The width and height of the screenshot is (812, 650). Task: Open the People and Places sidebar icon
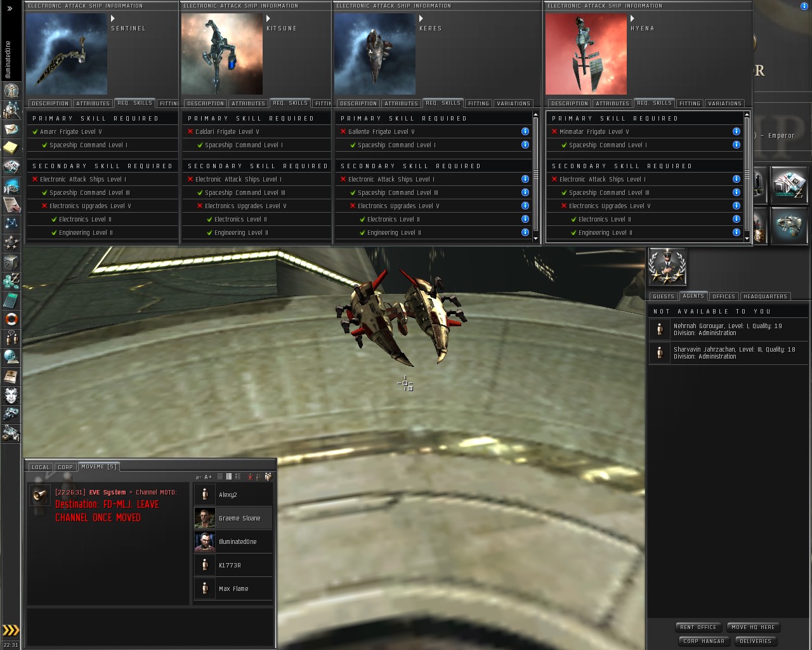11,110
